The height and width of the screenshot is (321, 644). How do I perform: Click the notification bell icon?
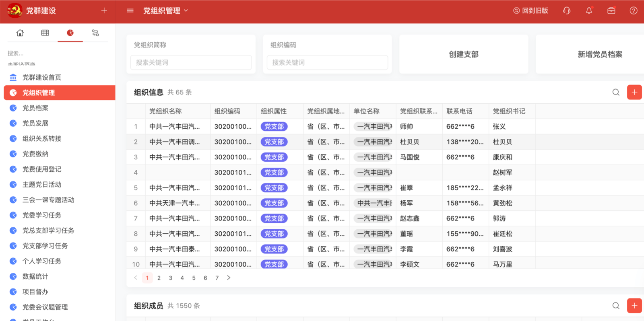click(589, 11)
